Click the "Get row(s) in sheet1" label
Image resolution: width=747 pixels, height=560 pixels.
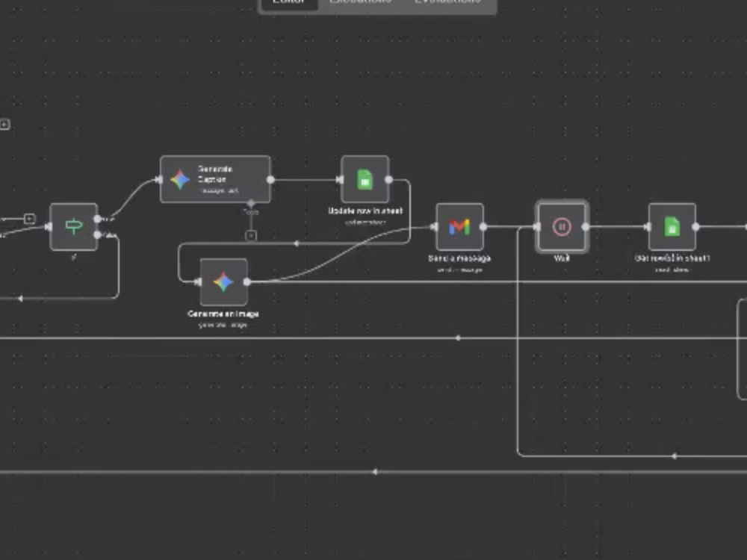coord(672,258)
